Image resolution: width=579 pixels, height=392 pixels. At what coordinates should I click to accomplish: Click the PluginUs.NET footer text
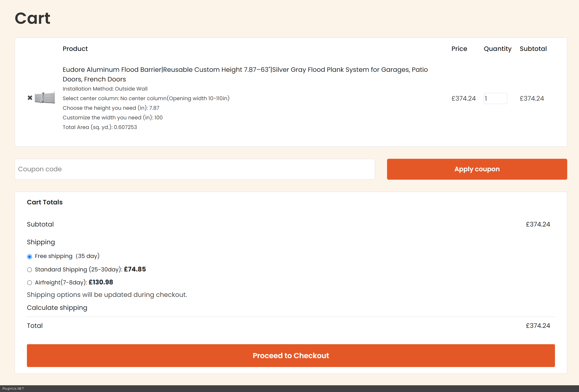click(13, 388)
